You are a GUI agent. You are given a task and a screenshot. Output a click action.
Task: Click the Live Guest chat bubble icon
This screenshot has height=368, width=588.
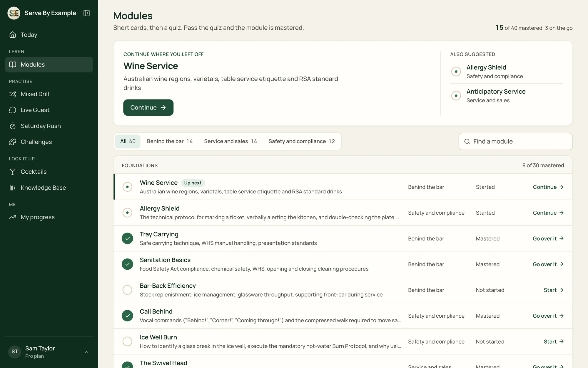[13, 110]
